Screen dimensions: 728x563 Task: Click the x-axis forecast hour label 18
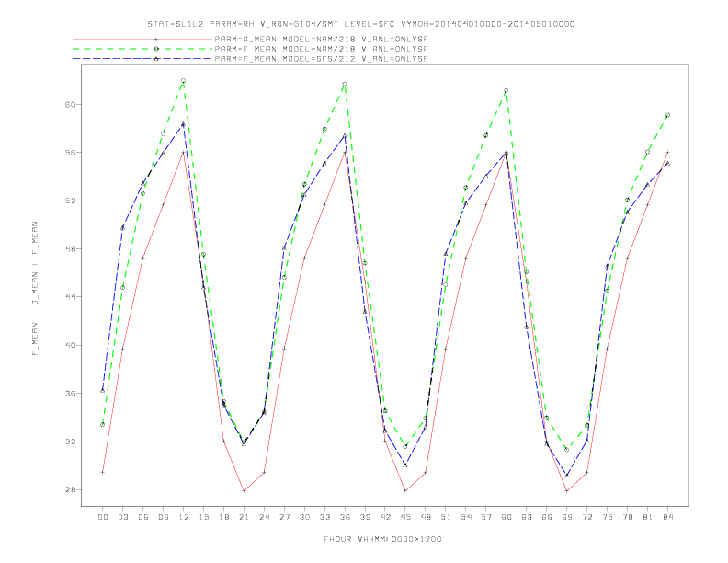coord(223,517)
